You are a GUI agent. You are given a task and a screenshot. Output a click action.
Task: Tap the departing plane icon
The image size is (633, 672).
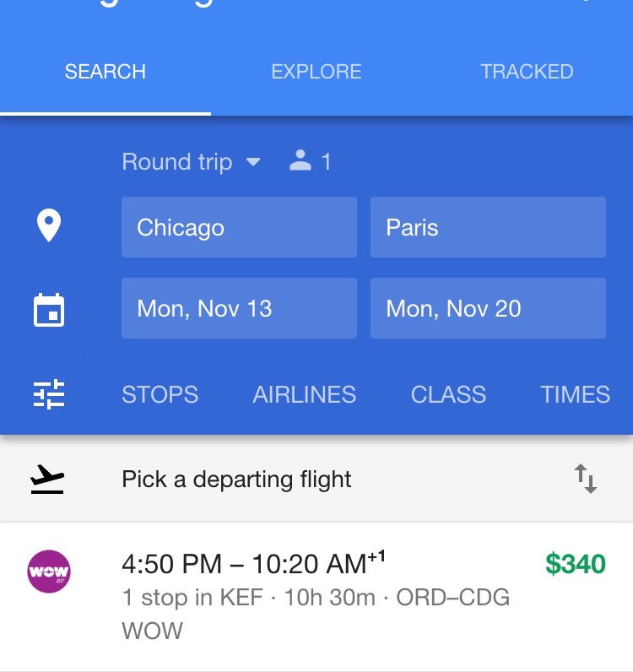pos(48,480)
